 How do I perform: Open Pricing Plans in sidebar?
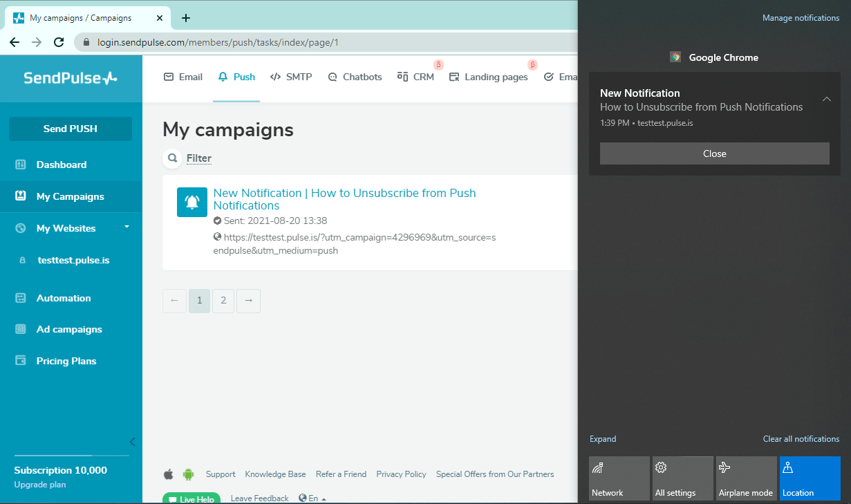66,361
